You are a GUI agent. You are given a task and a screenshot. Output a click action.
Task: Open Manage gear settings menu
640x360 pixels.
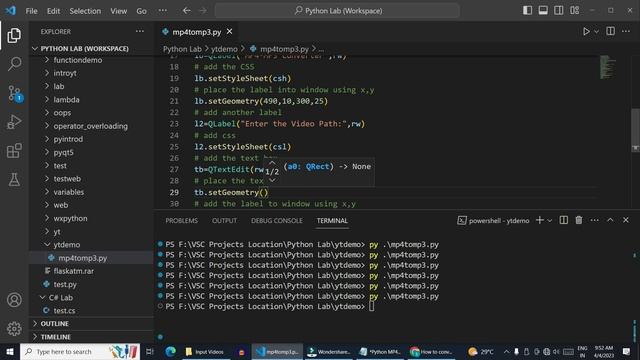click(x=14, y=329)
